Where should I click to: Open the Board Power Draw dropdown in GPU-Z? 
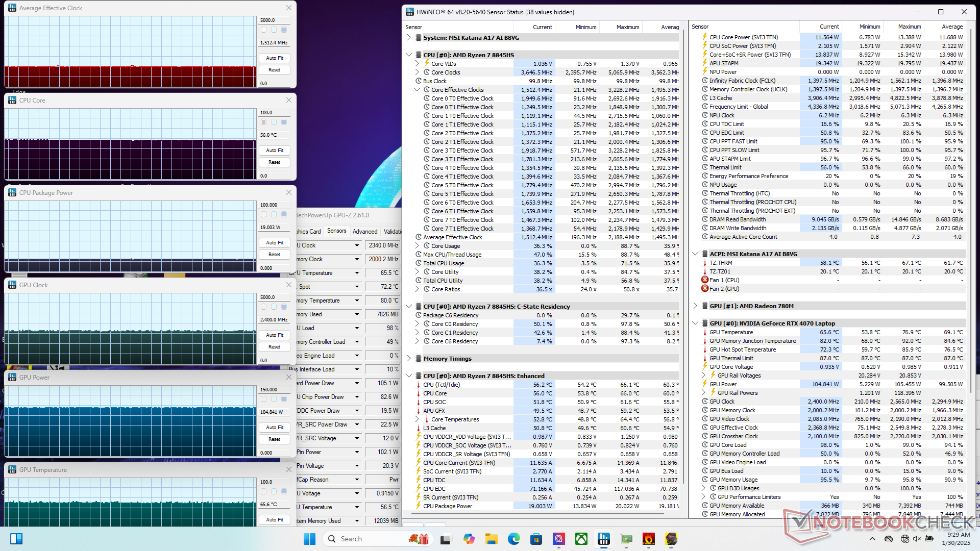(357, 384)
